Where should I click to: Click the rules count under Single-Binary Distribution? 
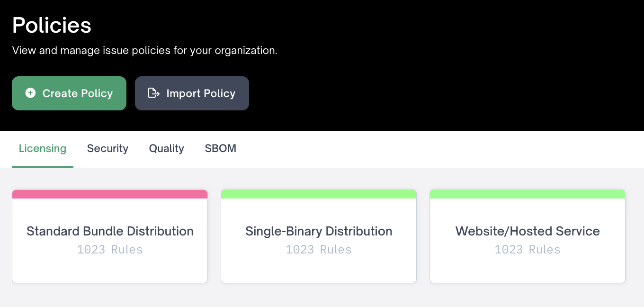pyautogui.click(x=319, y=250)
